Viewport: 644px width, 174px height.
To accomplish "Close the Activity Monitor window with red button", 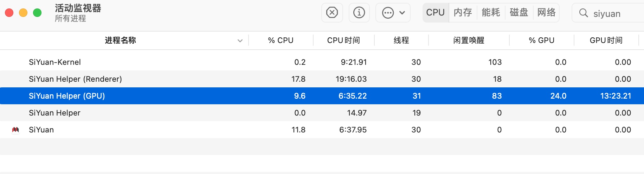I will (9, 13).
